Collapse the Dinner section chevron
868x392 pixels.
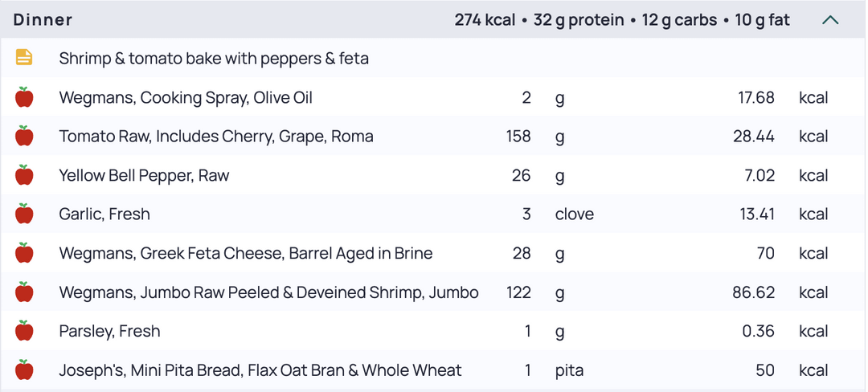830,20
